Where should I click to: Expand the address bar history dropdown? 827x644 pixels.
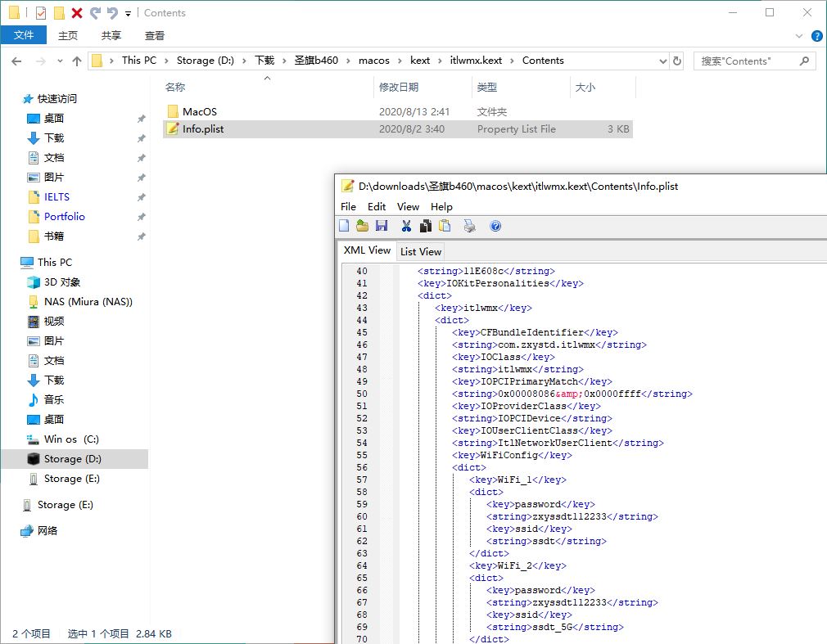661,61
